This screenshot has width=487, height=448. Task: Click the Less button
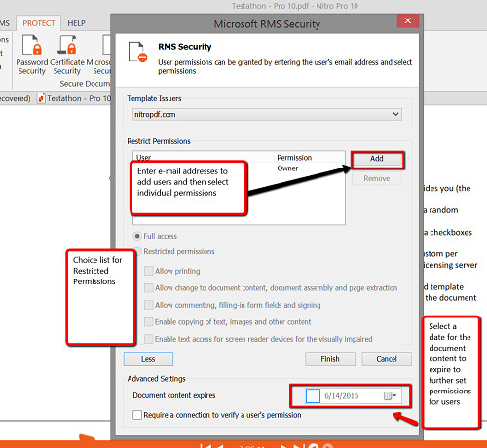(x=148, y=359)
